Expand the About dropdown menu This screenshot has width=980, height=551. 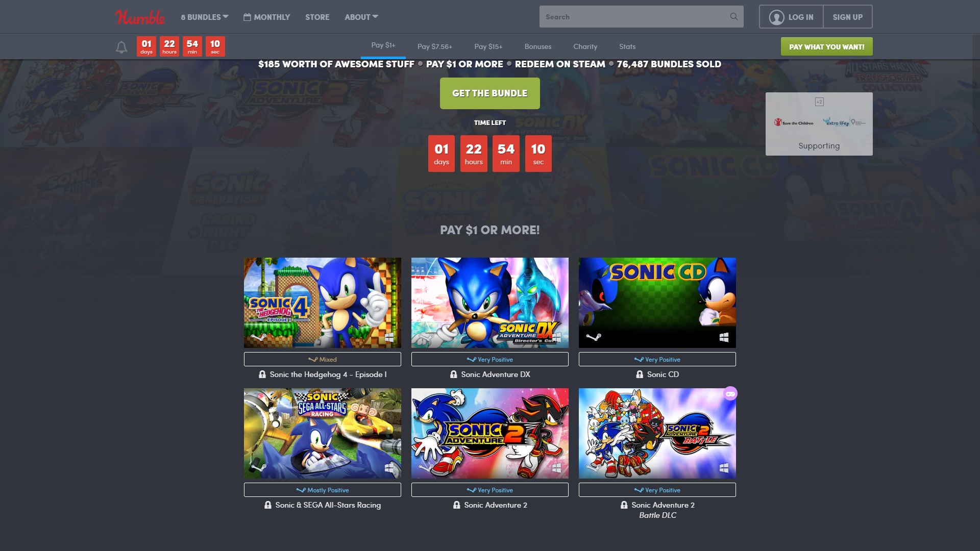[361, 17]
